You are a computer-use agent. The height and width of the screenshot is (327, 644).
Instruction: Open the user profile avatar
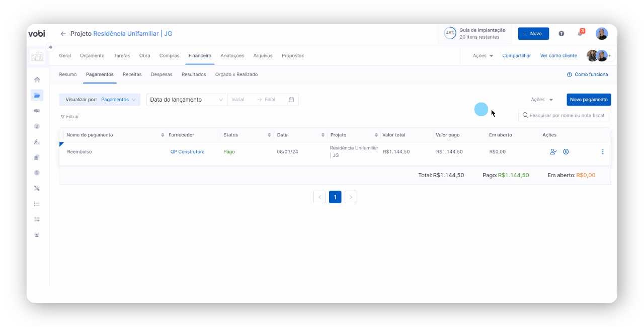tap(602, 34)
